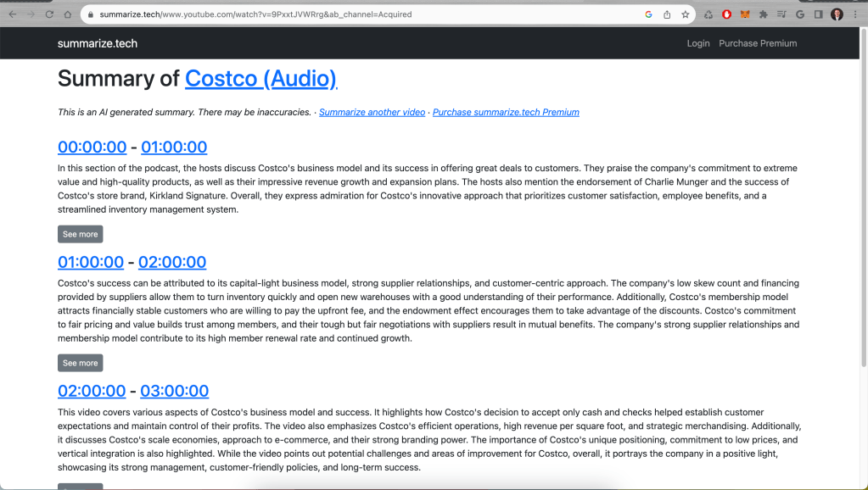
Task: Open the MetaMask fox extension
Action: [745, 14]
